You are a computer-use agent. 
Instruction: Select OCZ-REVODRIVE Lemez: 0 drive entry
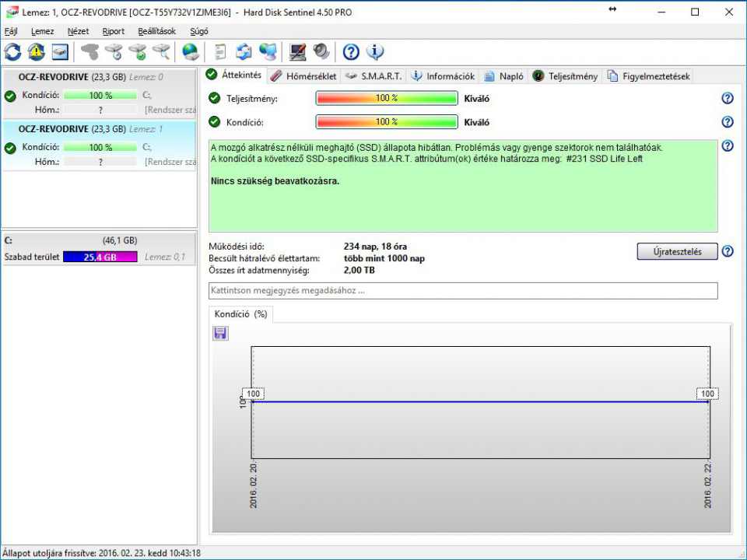pyautogui.click(x=99, y=93)
